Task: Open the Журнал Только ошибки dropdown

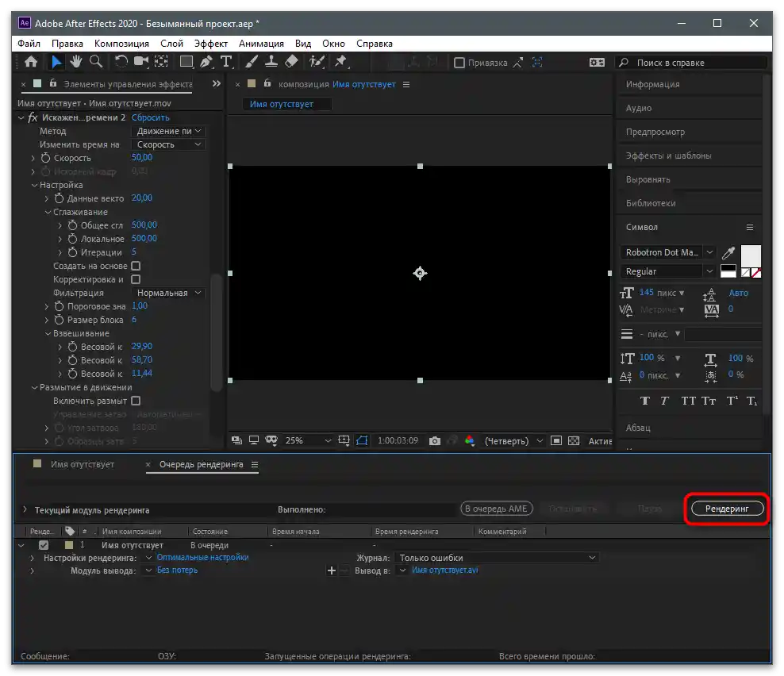Action: (x=497, y=558)
